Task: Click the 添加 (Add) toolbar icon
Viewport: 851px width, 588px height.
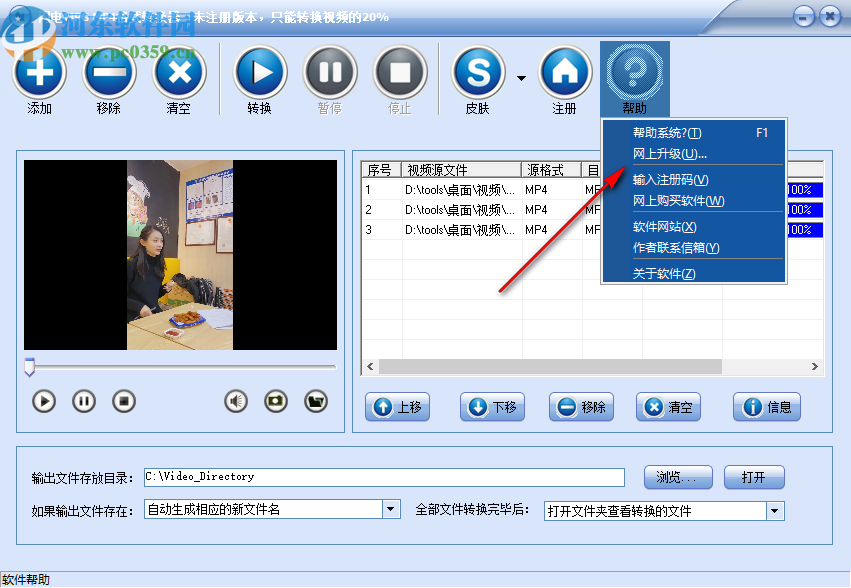Action: [x=39, y=71]
